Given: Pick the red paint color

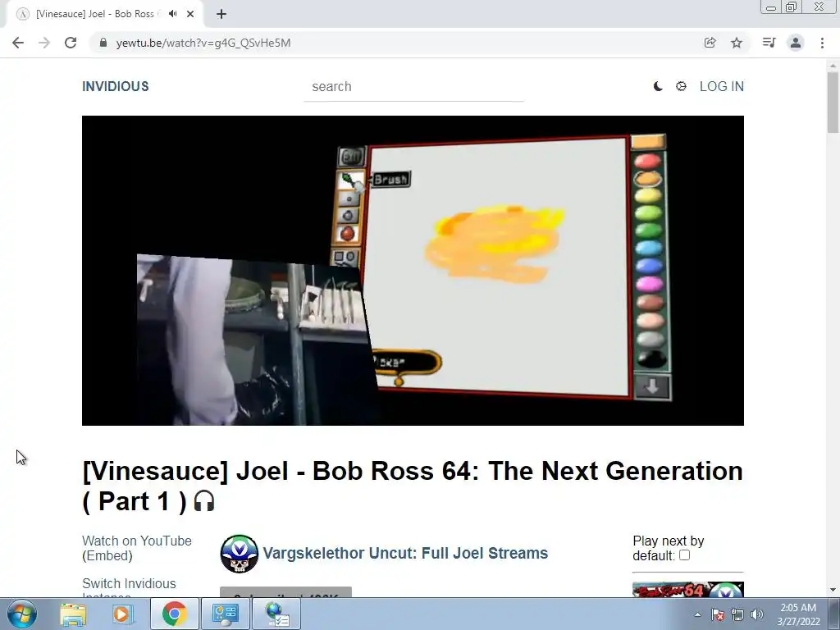Looking at the screenshot, I should coord(648,161).
